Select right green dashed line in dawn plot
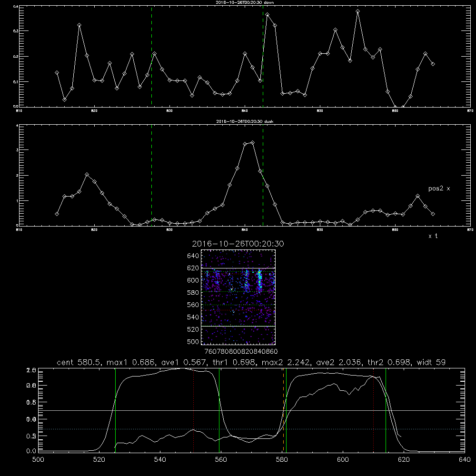This screenshot has width=476, height=476. tap(263, 56)
